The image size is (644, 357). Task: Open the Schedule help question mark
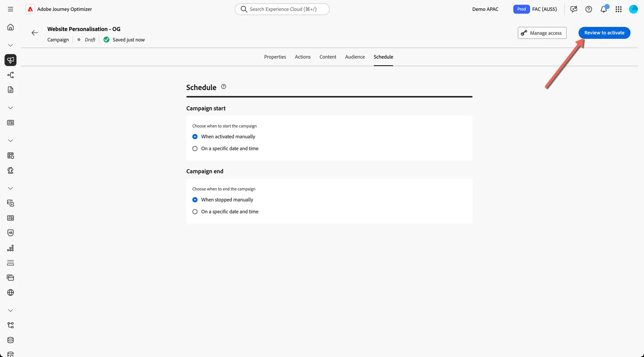tap(224, 86)
